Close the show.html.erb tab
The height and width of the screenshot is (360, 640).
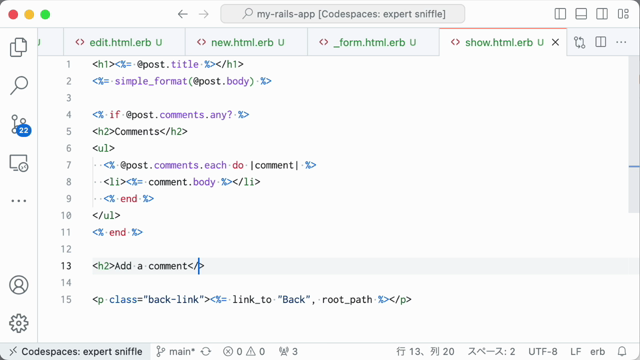click(555, 42)
